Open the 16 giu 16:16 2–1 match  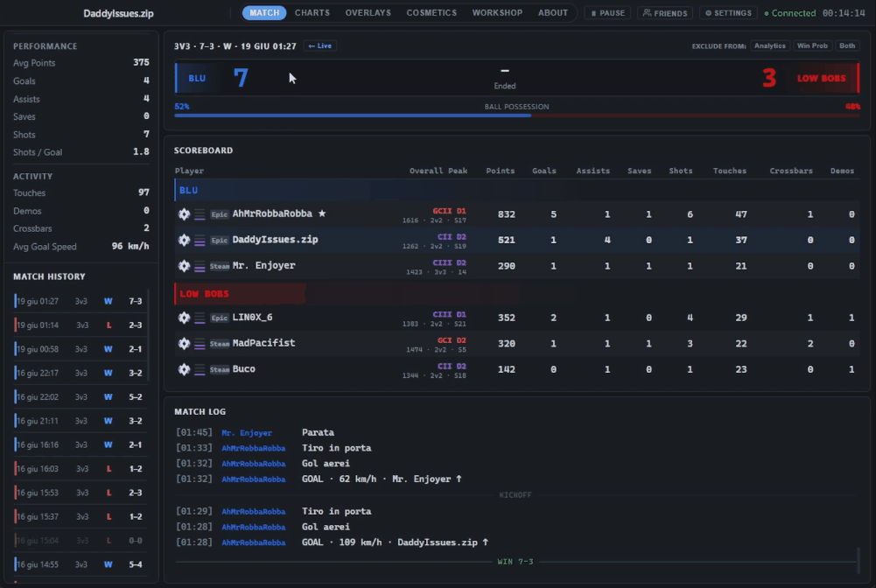click(x=80, y=445)
